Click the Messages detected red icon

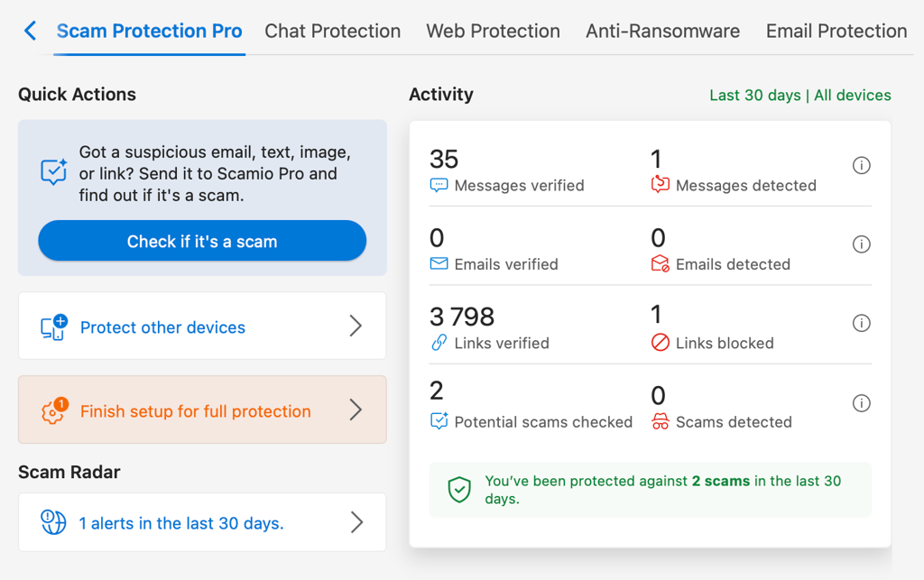660,185
